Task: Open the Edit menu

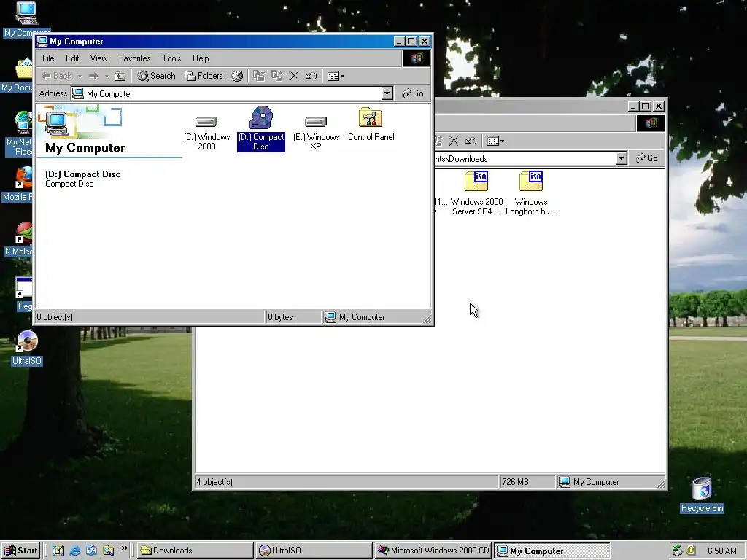Action: 72,58
